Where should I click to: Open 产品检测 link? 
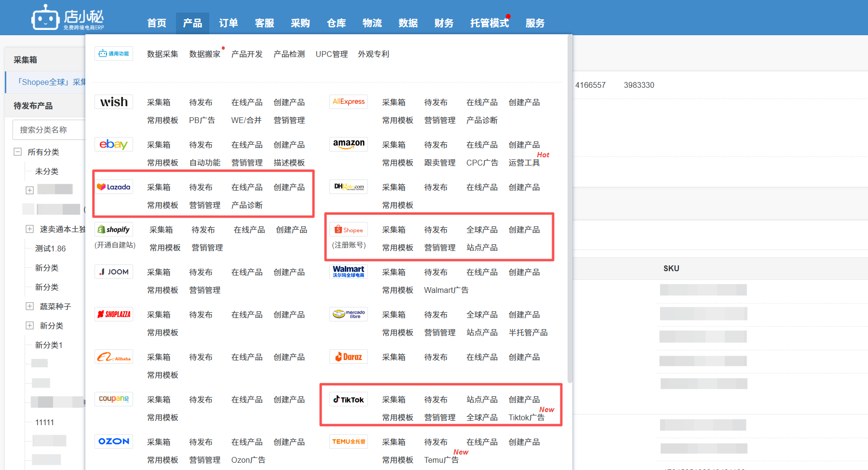point(289,54)
